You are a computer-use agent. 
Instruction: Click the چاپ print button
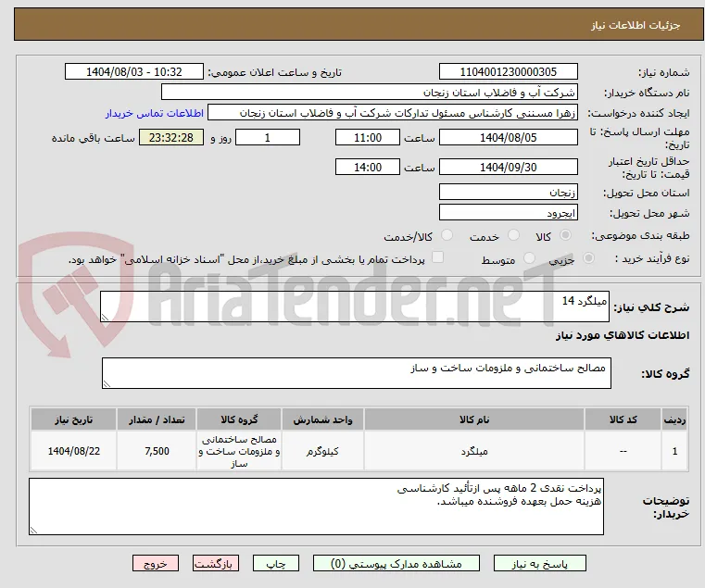(276, 564)
